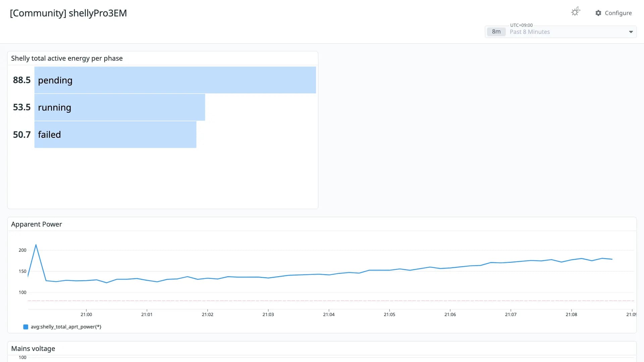Click the Mains voltage widget title
The image size is (644, 362).
[x=33, y=349]
